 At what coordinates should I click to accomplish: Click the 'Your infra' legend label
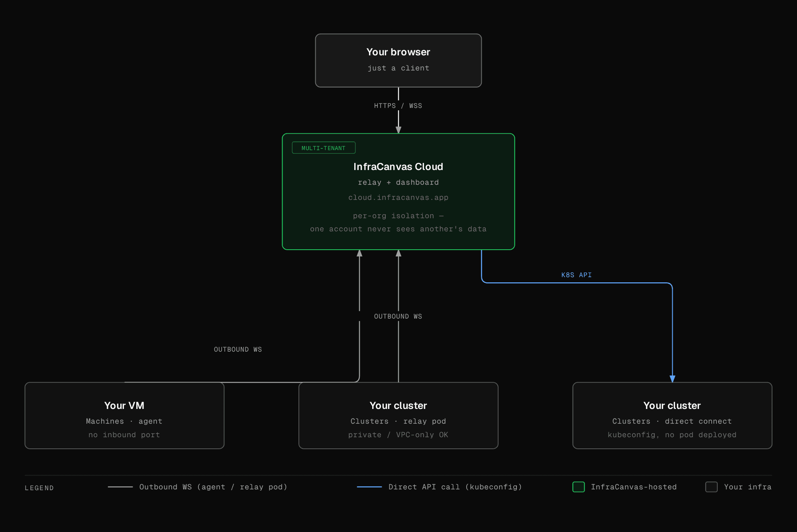[x=748, y=487]
